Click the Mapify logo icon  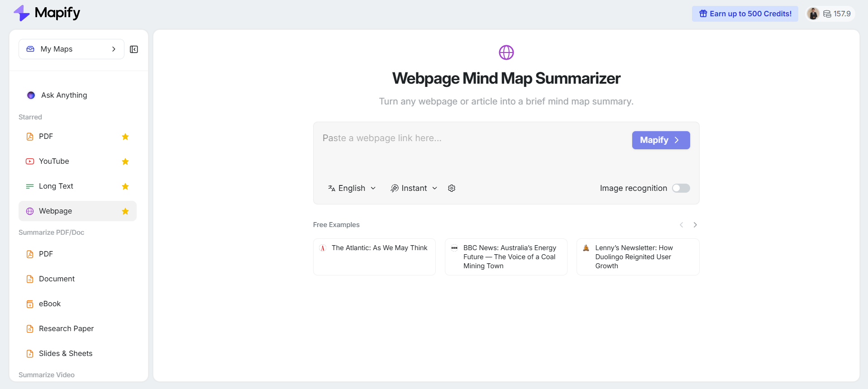(x=21, y=13)
